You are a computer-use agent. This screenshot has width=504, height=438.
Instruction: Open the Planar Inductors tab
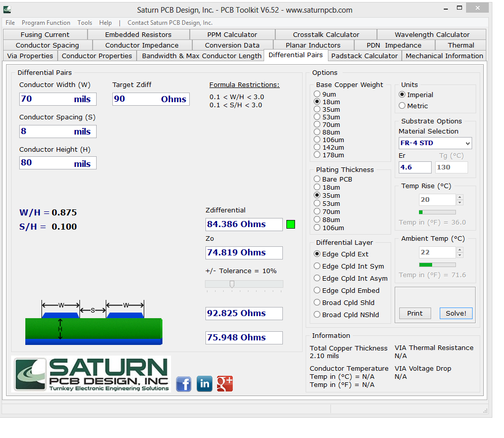coord(313,46)
